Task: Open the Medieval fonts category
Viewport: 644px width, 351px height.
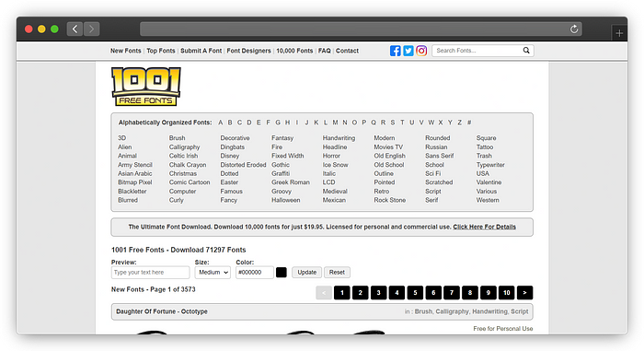Action: click(335, 191)
